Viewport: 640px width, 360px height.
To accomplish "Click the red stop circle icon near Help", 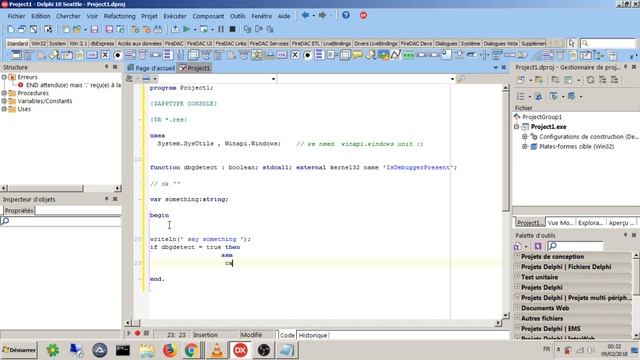I will coord(363,16).
